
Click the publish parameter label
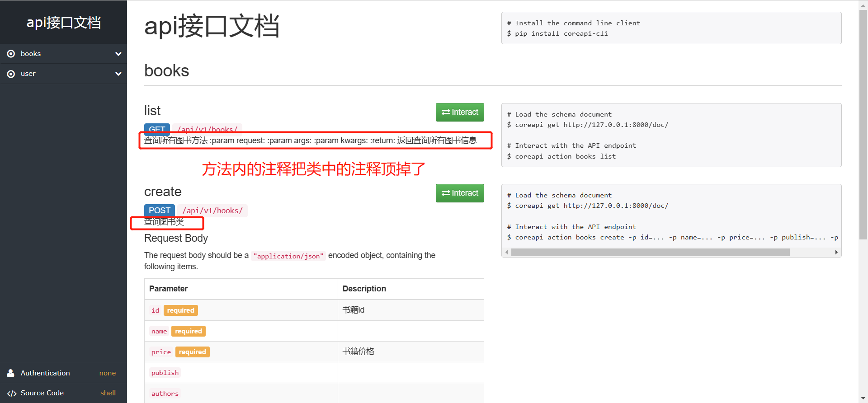(x=165, y=373)
